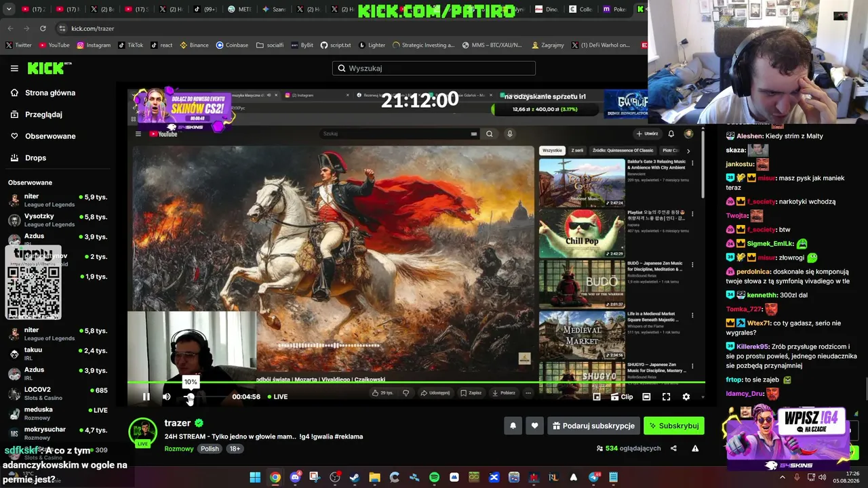
Task: Open the Coinbase bookmark
Action: (x=232, y=45)
